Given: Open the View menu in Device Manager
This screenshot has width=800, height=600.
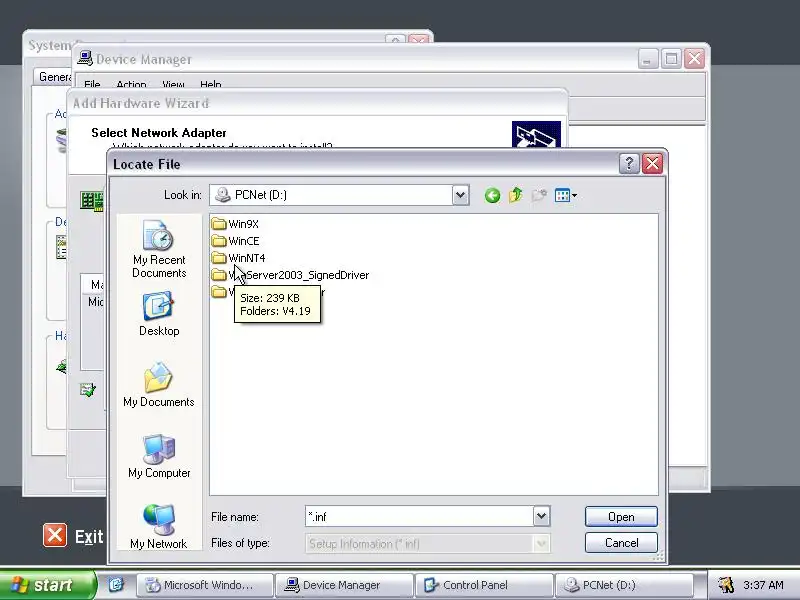Looking at the screenshot, I should click(173, 84).
